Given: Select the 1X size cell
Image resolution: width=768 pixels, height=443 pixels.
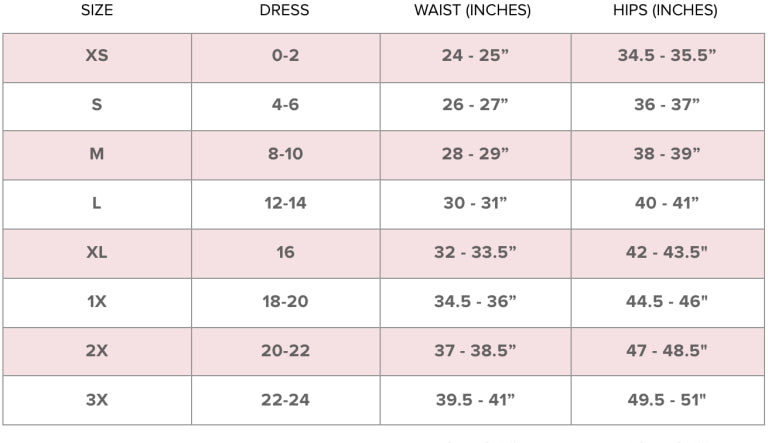Looking at the screenshot, I should point(97,301).
